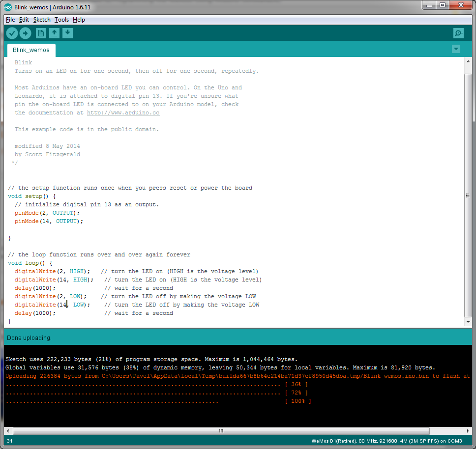Screen dimensions: 476x449
Task: Select the Blink_wemos tab
Action: 31,50
